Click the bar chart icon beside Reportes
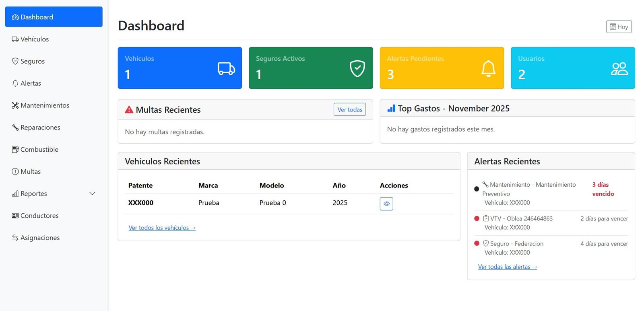This screenshot has height=311, width=644. [15, 194]
